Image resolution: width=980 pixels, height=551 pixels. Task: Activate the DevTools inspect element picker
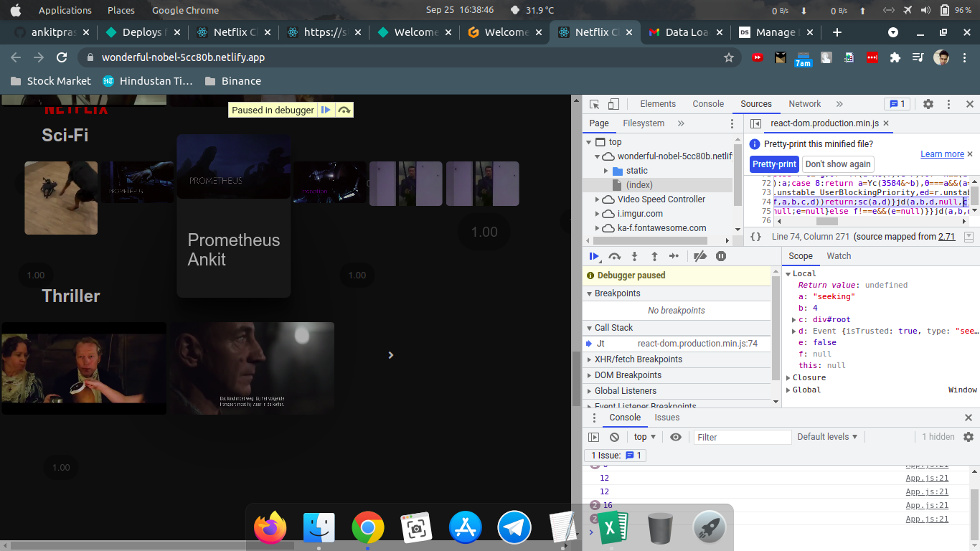click(x=595, y=104)
